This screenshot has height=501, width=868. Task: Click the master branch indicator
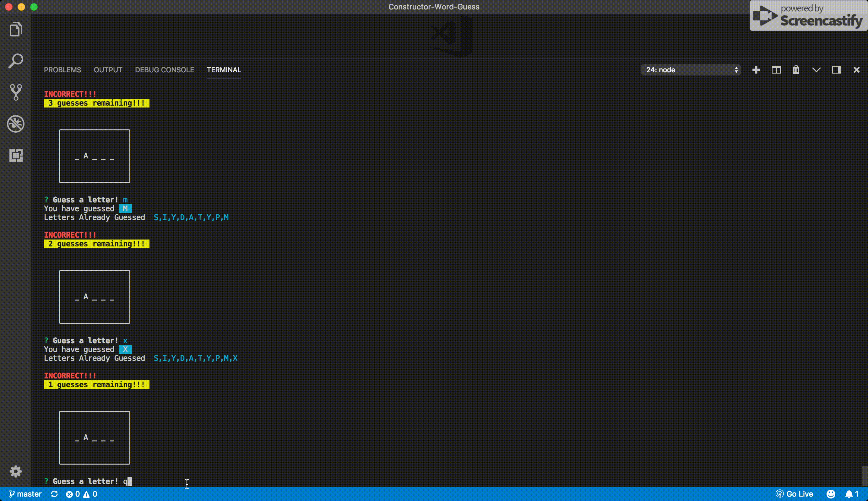click(x=25, y=494)
